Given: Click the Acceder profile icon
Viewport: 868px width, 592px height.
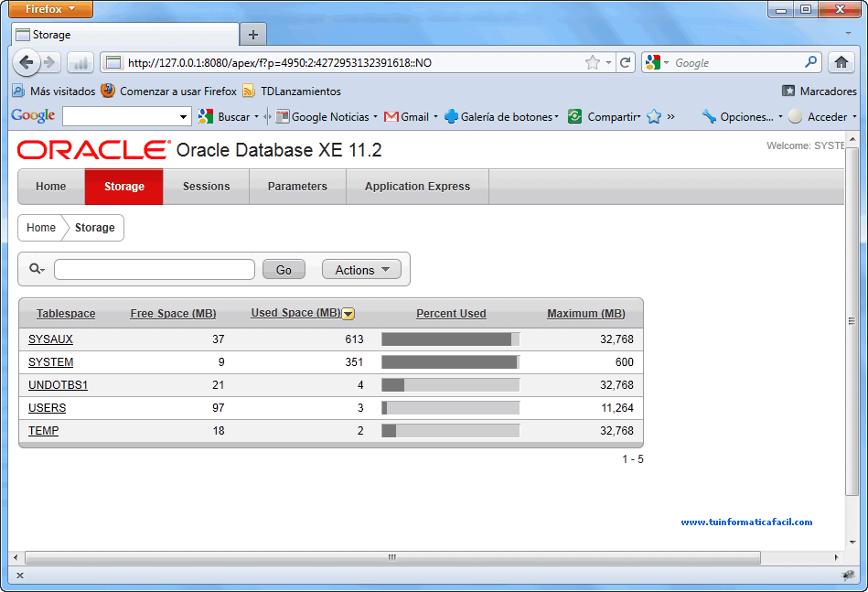Looking at the screenshot, I should point(796,116).
